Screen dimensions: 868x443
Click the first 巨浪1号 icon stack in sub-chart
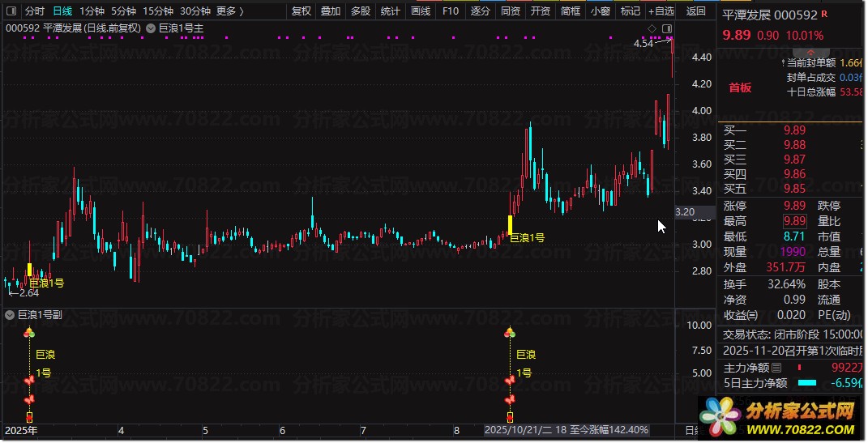pyautogui.click(x=29, y=376)
